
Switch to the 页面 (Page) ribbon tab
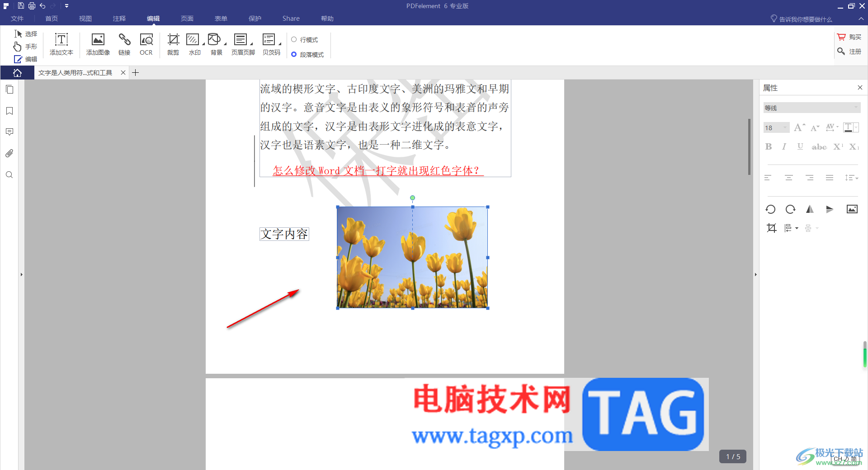point(187,19)
